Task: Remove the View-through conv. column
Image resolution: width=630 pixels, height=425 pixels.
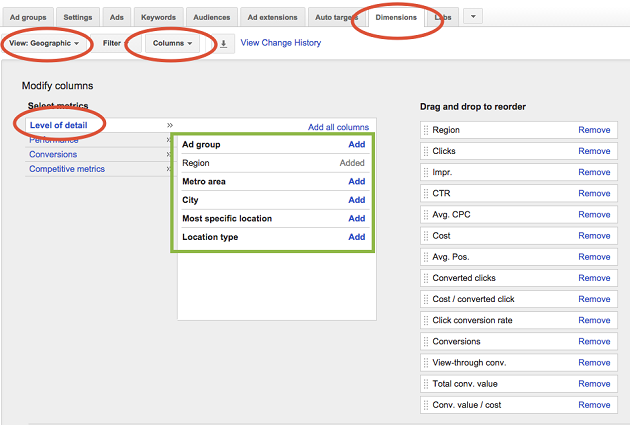Action: click(x=594, y=363)
